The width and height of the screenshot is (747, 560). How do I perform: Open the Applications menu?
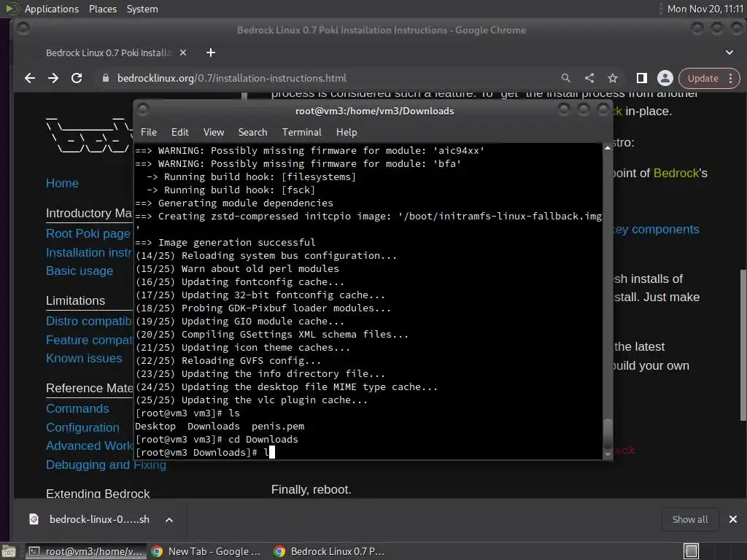click(x=52, y=9)
